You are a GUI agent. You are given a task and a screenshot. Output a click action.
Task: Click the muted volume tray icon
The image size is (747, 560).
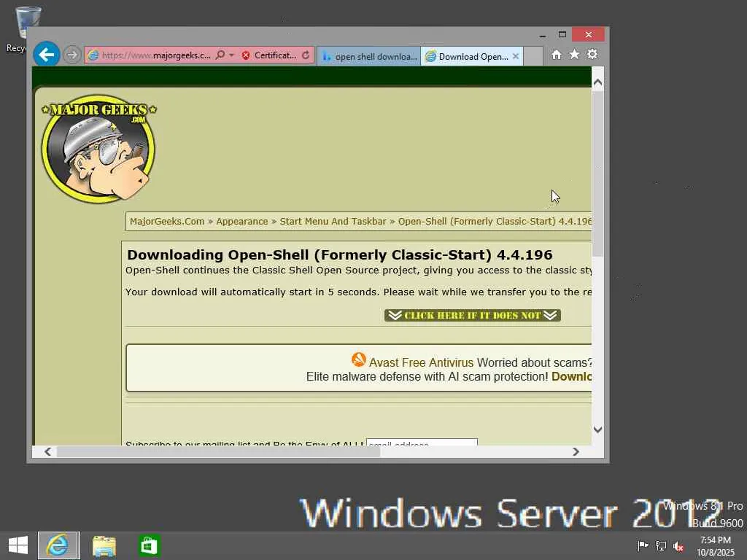tap(678, 546)
